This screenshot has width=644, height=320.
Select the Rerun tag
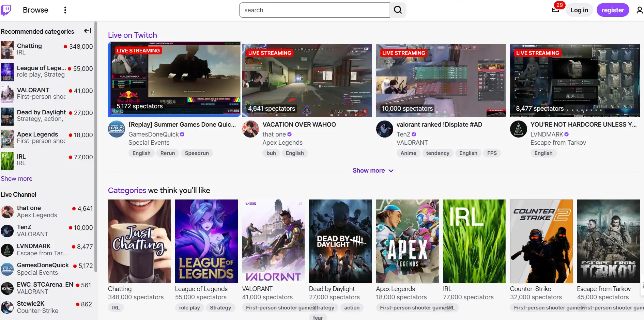(168, 153)
